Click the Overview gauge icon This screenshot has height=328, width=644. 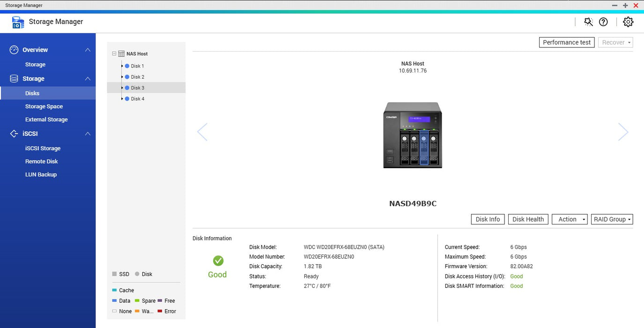14,50
